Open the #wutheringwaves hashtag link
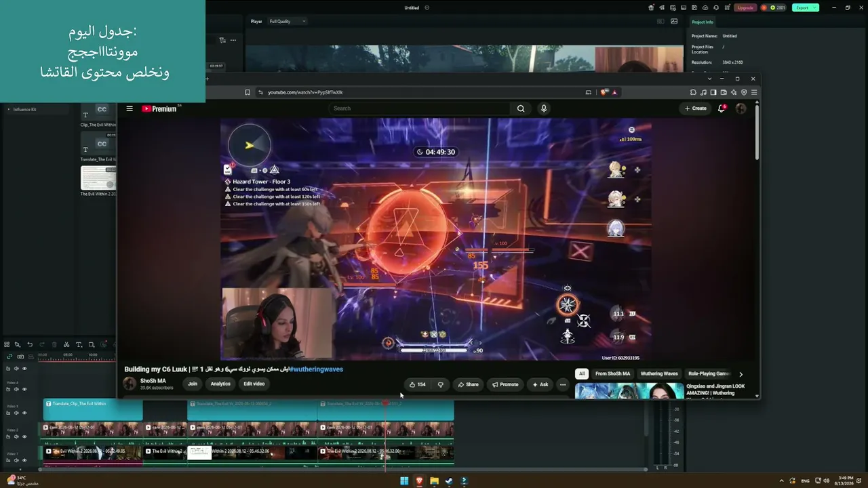This screenshot has height=488, width=868. (316, 369)
